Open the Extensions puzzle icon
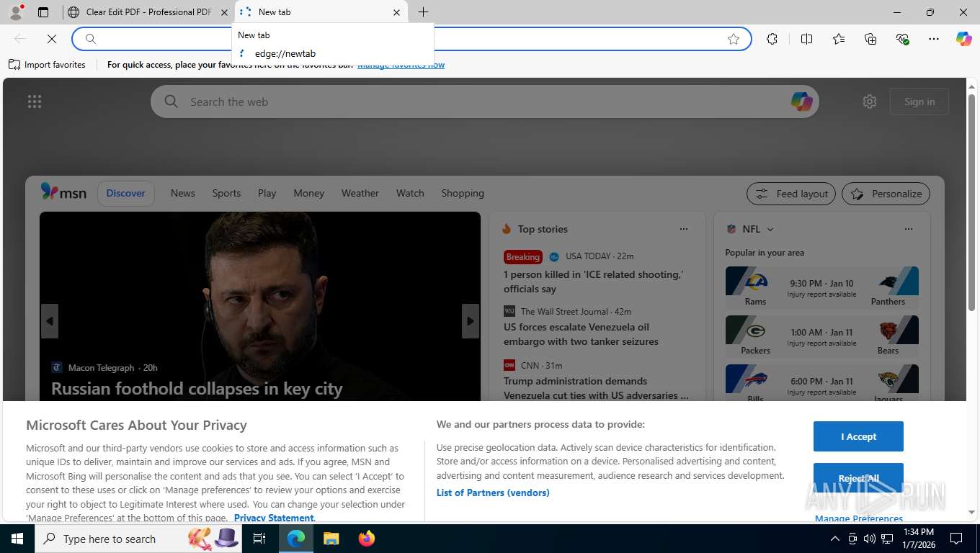This screenshot has height=553, width=980. tap(772, 39)
